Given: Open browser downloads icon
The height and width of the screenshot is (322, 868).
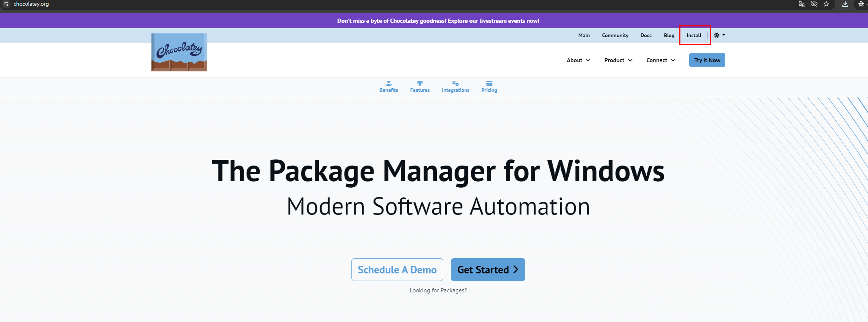Looking at the screenshot, I should pyautogui.click(x=845, y=4).
